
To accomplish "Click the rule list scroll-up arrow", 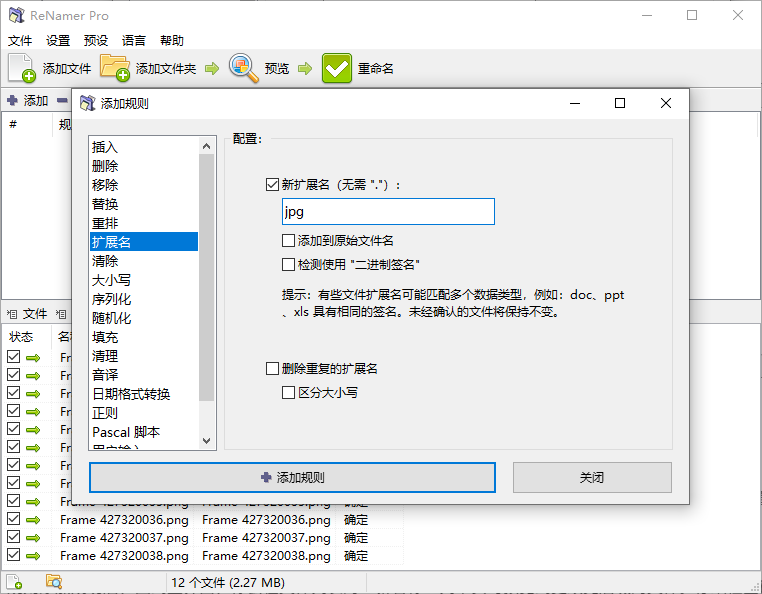I will pos(207,146).
